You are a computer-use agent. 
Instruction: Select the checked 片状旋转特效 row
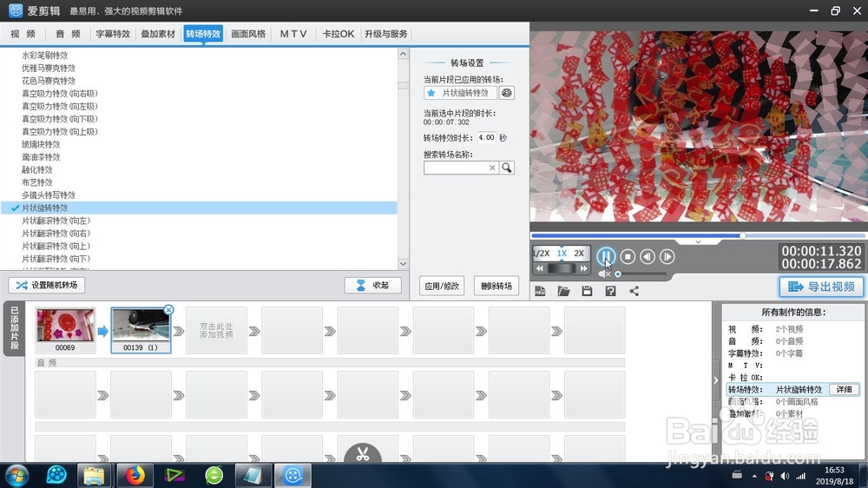point(200,208)
